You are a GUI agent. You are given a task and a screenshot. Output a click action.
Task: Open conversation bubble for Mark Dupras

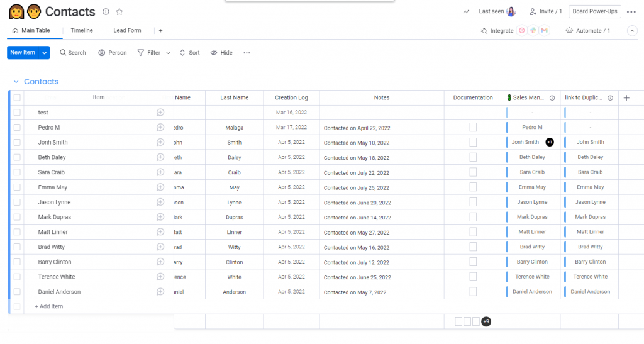click(160, 217)
